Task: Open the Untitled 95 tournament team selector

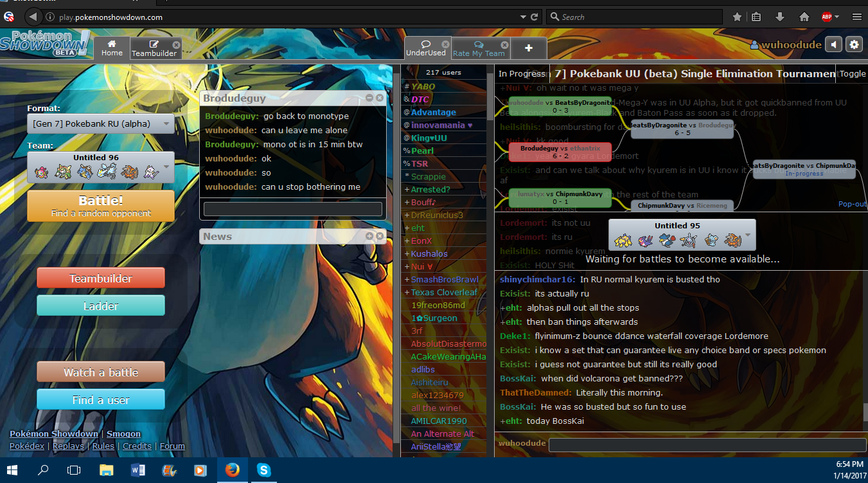Action: point(682,235)
